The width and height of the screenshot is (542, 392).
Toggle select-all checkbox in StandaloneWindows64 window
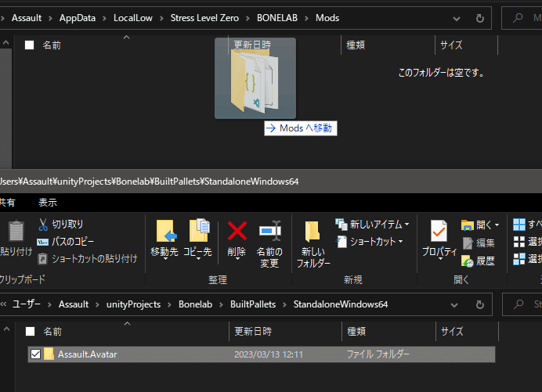(30, 332)
